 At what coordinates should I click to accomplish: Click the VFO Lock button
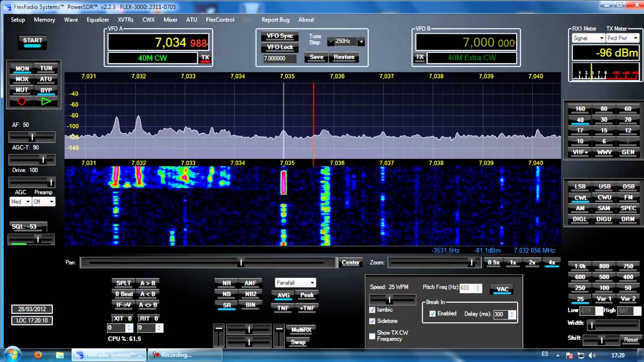[x=280, y=47]
